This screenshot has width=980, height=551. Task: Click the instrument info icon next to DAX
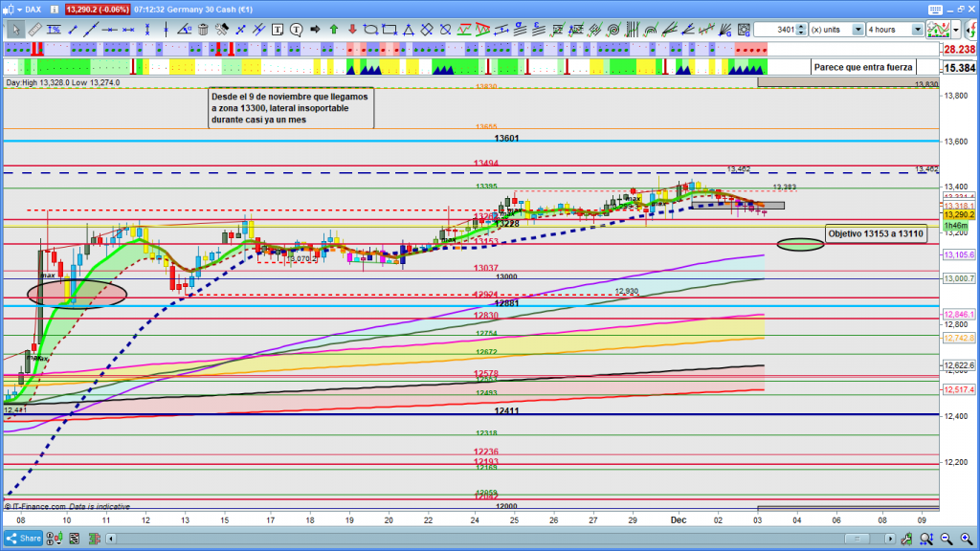pos(55,9)
